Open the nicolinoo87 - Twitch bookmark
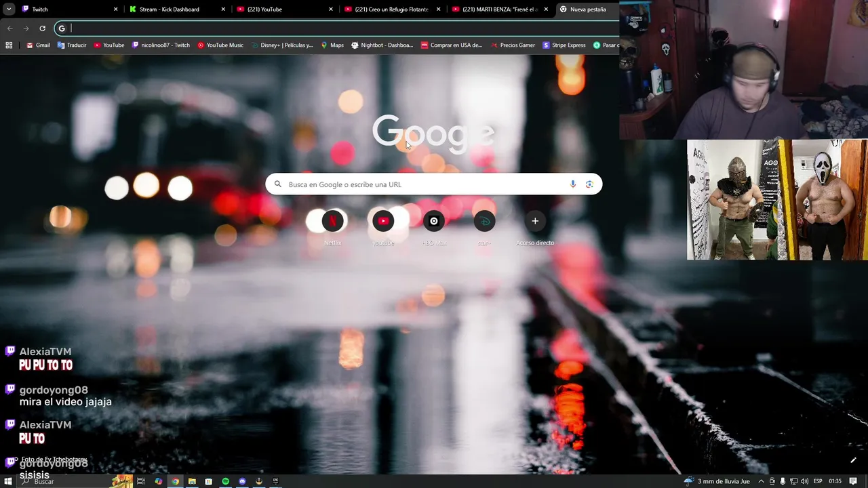The image size is (868, 488). point(161,45)
